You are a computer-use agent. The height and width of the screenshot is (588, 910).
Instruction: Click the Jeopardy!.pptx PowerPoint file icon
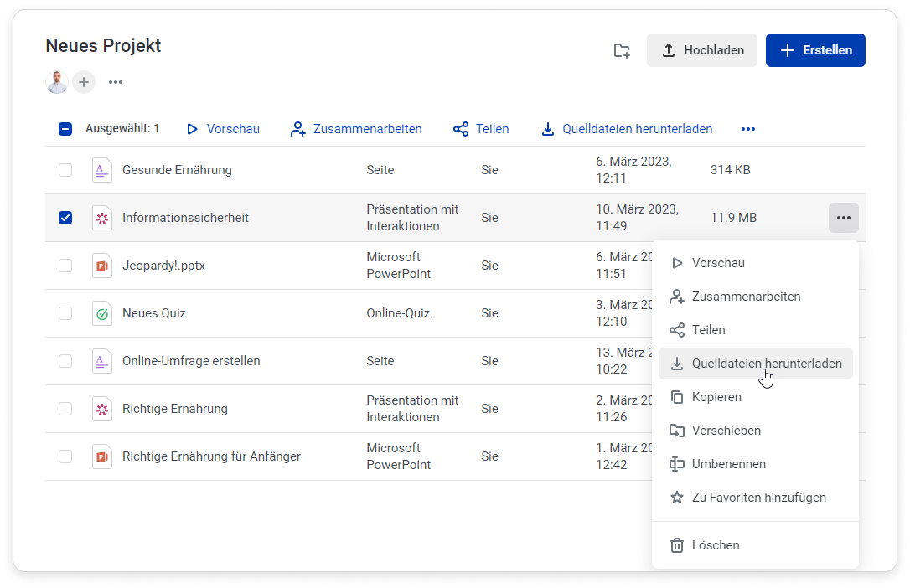101,266
